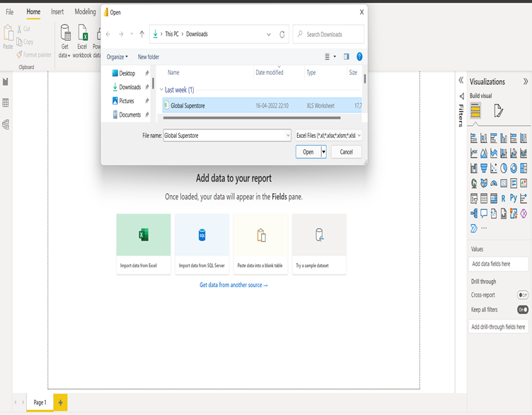Click the Import data from SQL Server card
Screen dimensions: 532x415
[x=202, y=244]
